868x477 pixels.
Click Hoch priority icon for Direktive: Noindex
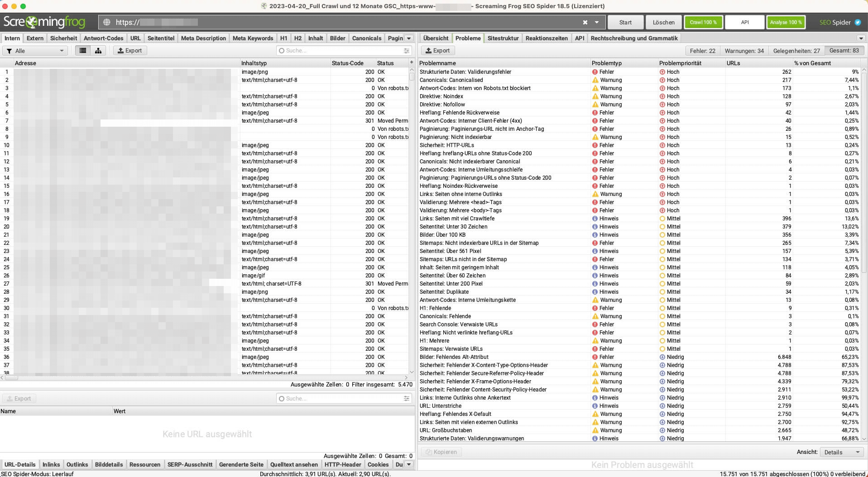pos(662,96)
